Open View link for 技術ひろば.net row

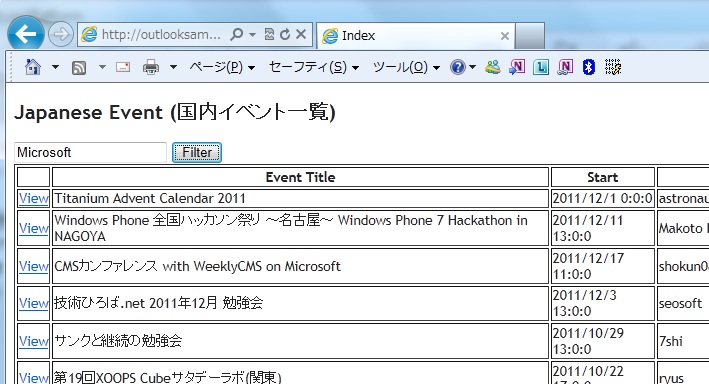tap(33, 303)
